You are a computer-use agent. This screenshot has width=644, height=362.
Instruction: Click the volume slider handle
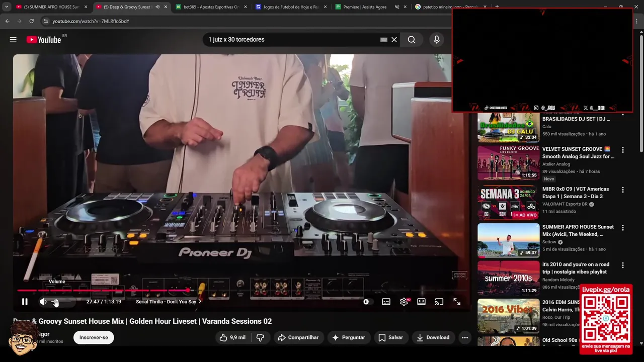point(55,302)
